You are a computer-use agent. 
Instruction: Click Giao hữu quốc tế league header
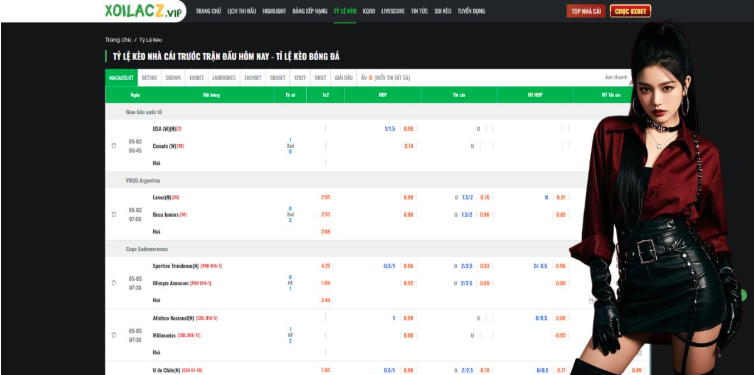point(143,112)
